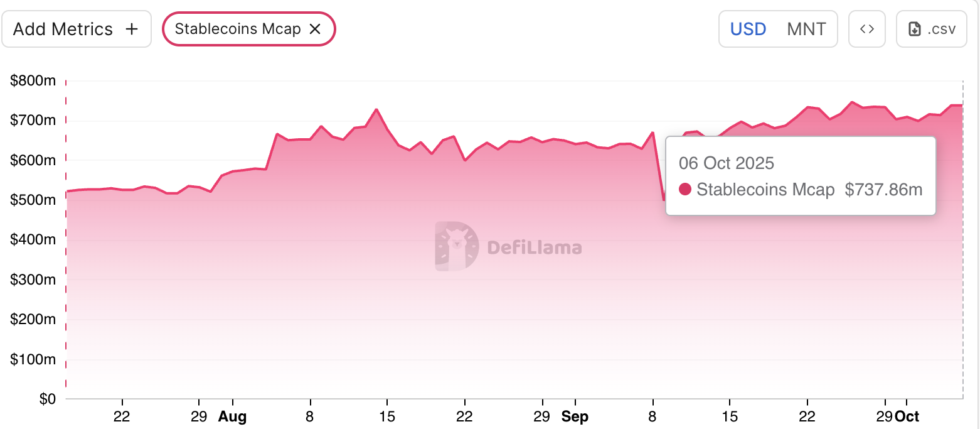The image size is (980, 429).
Task: Click the mid-August peak on the chart line
Action: point(376,109)
